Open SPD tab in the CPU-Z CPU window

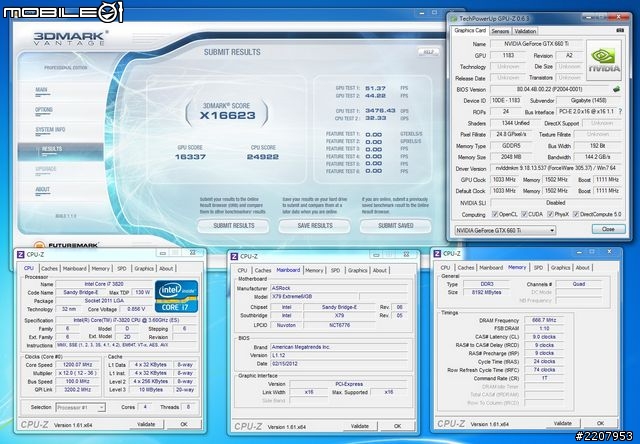tap(122, 269)
